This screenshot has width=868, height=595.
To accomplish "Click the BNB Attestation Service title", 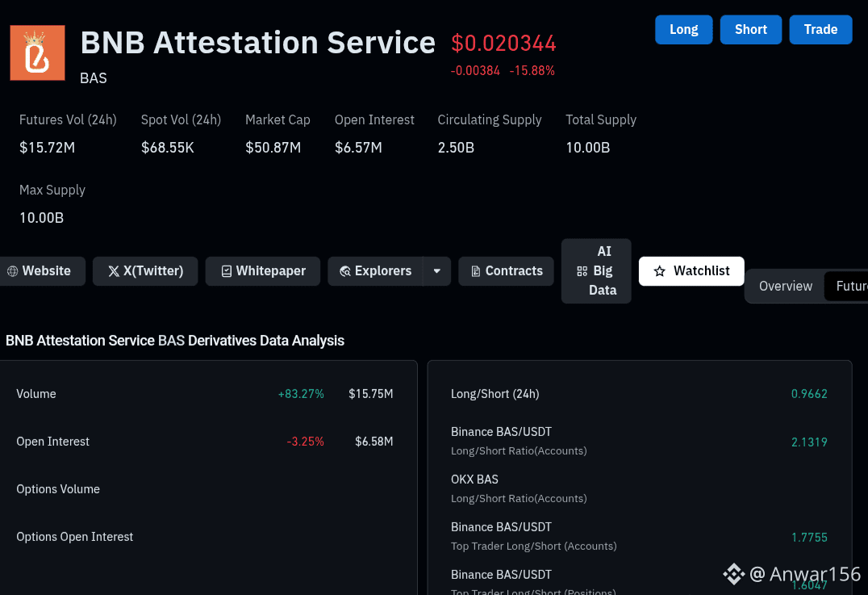I will click(258, 43).
